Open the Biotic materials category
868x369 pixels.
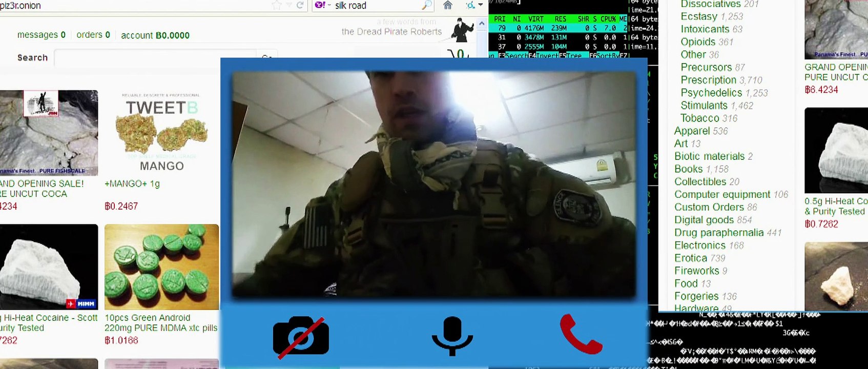point(714,156)
